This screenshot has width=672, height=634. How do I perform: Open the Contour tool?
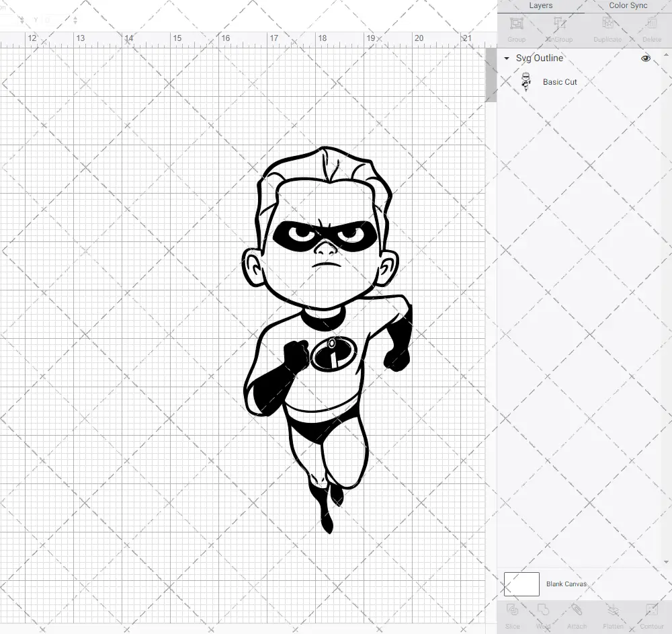(650, 615)
